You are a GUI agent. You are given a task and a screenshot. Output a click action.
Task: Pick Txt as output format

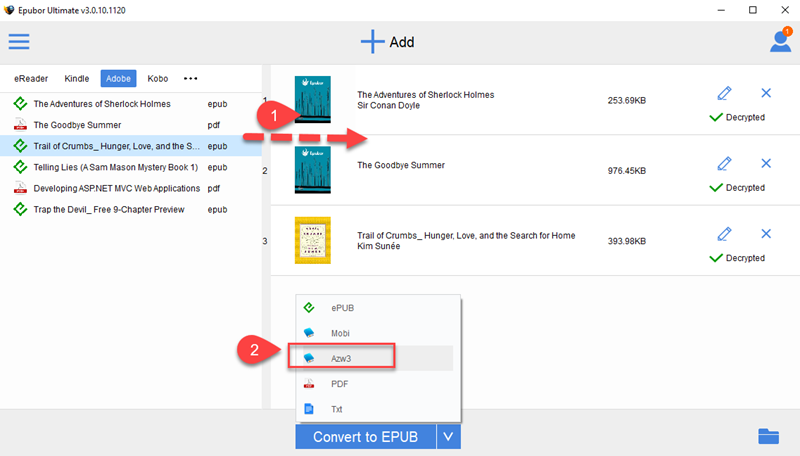click(378, 409)
